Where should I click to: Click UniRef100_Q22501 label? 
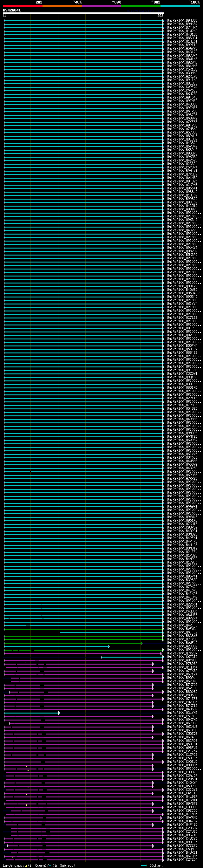[x=182, y=605]
